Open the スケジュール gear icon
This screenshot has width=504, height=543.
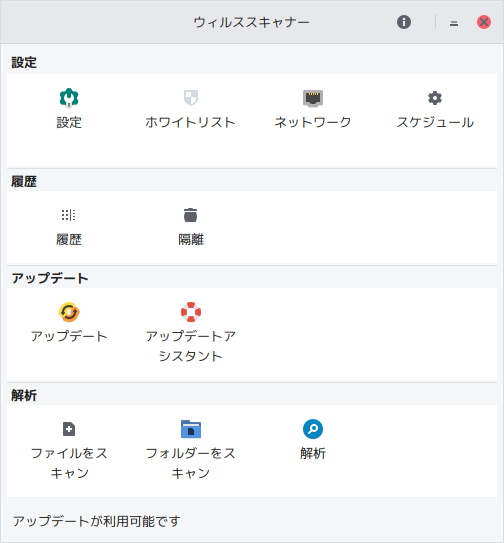tap(435, 98)
